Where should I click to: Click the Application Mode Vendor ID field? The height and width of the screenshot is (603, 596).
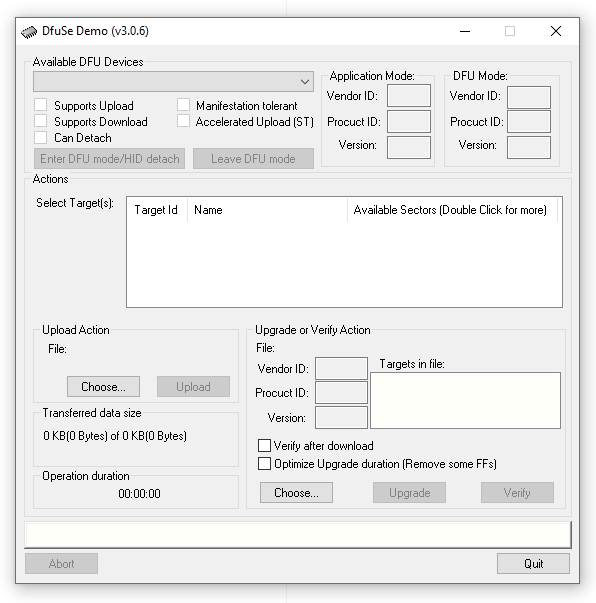click(409, 95)
